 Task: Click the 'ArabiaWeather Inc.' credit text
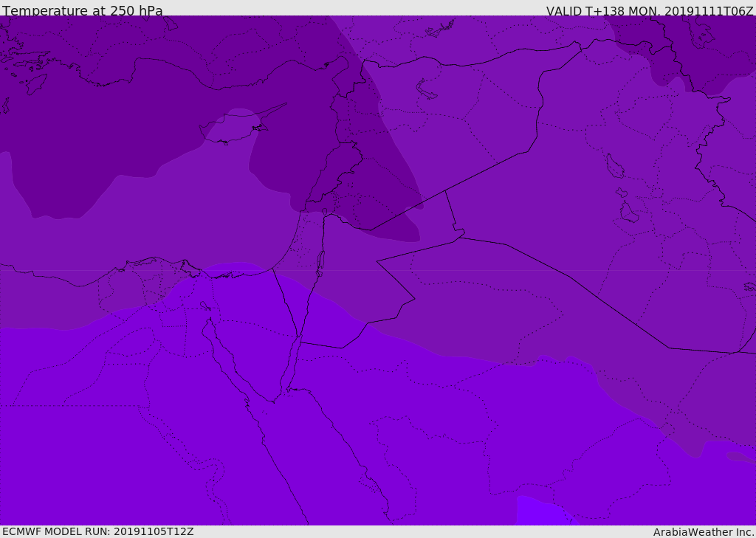pyautogui.click(x=704, y=532)
